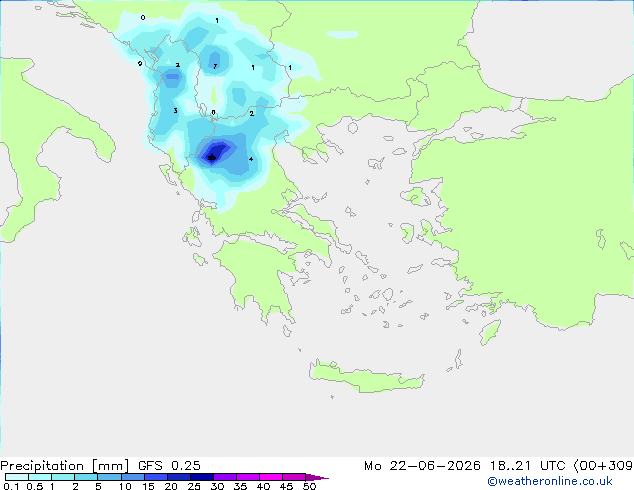Click the 30–35 mm purple legend swatch

pyautogui.click(x=225, y=477)
